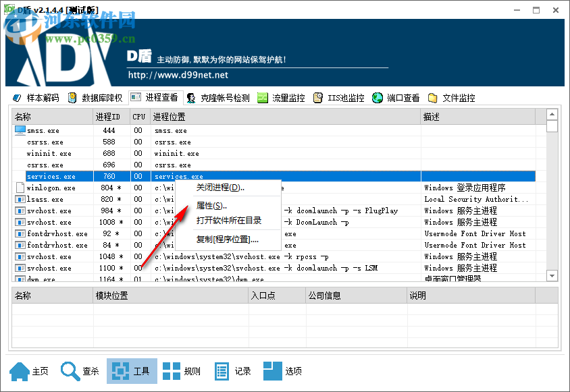Go to the 主页 section
This screenshot has width=570, height=392.
[29, 371]
